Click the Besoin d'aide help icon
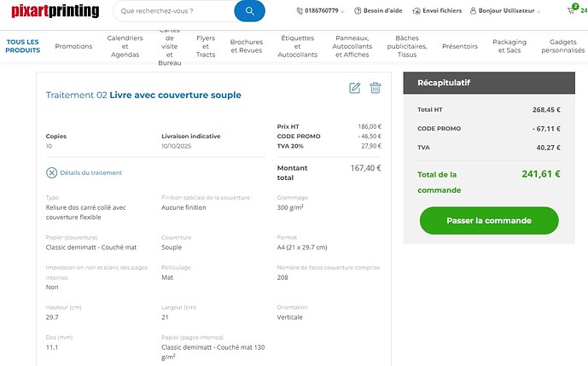 356,12
